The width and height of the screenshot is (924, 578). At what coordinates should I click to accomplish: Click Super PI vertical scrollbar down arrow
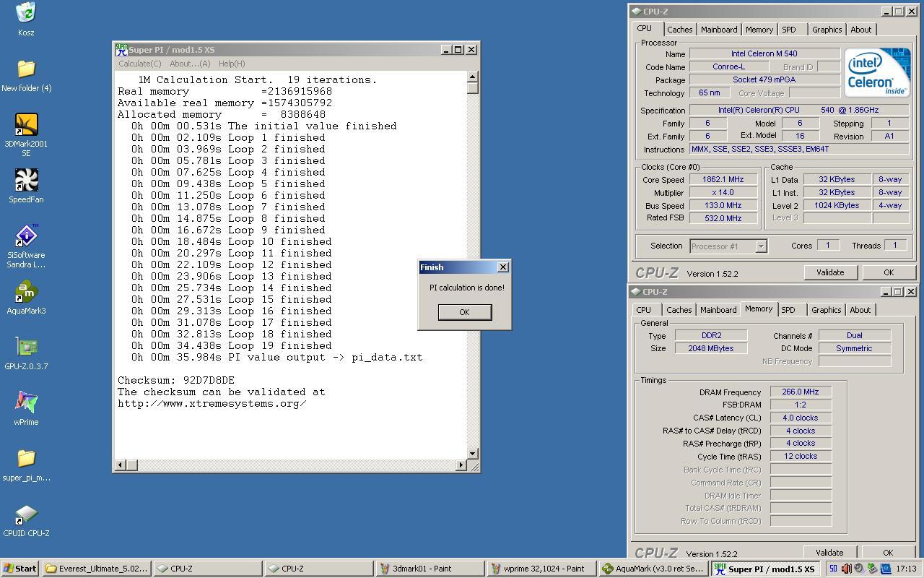(x=472, y=454)
